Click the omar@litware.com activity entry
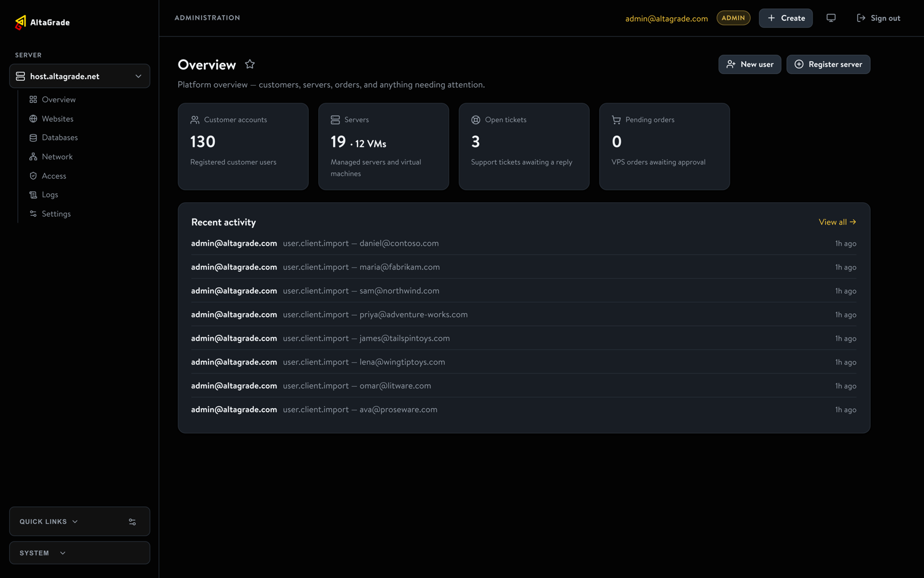 tap(524, 386)
